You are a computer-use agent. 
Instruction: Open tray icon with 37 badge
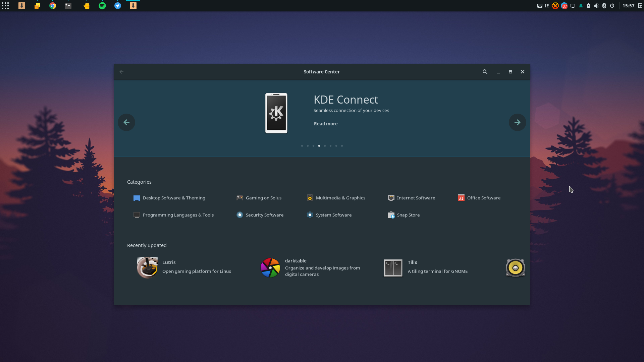[x=565, y=6]
